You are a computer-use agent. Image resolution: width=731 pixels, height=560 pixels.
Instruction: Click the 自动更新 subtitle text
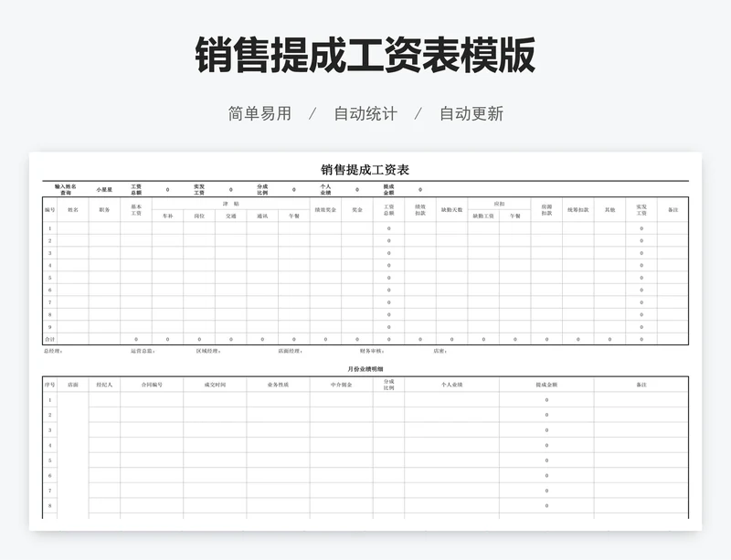(x=471, y=113)
